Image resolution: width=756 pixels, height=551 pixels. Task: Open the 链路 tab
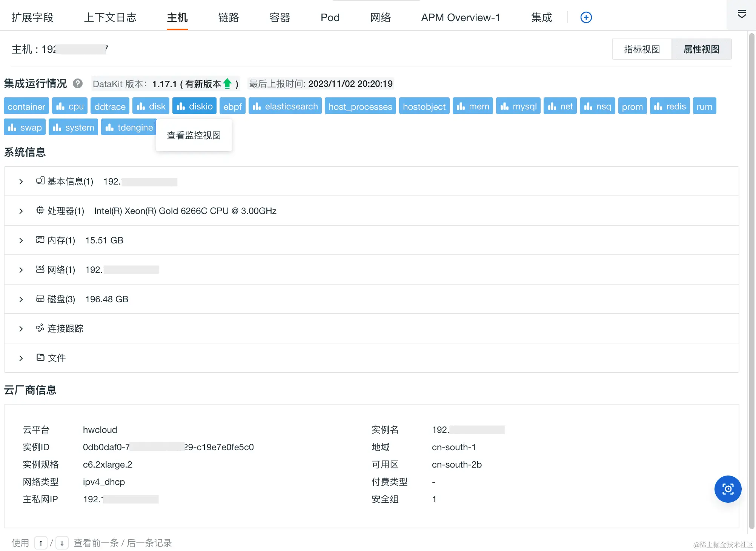228,17
